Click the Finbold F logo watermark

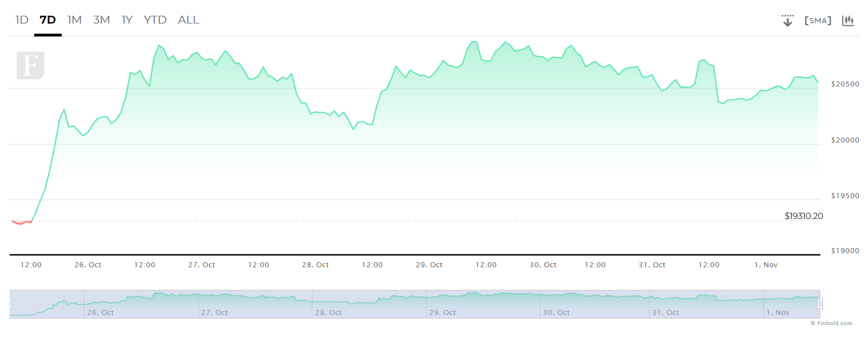30,66
